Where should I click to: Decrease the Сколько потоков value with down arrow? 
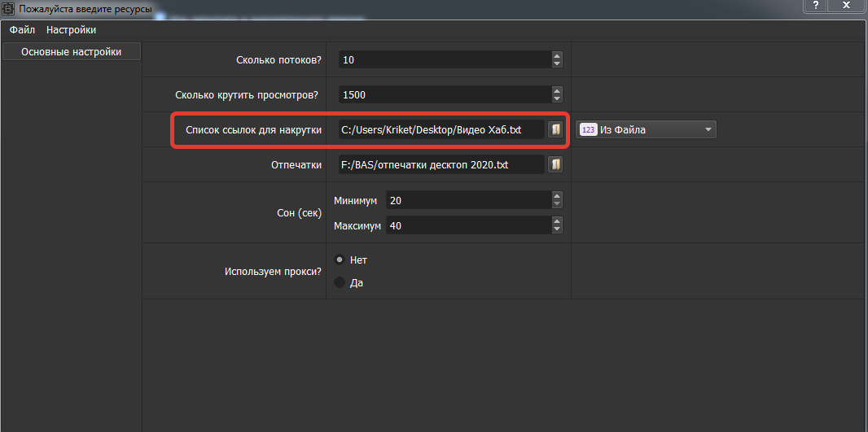click(x=557, y=63)
